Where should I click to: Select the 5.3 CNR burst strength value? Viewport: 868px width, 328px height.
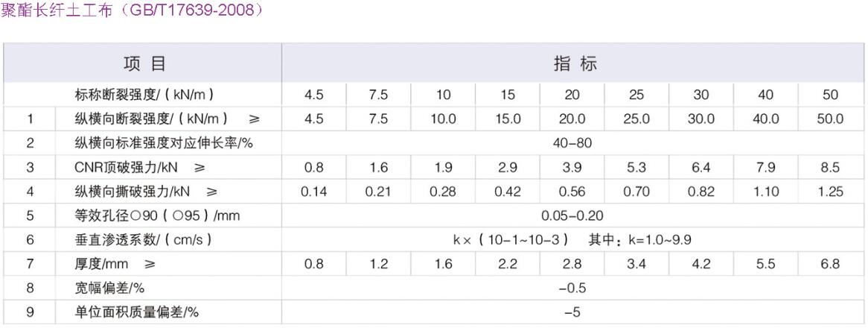point(636,168)
